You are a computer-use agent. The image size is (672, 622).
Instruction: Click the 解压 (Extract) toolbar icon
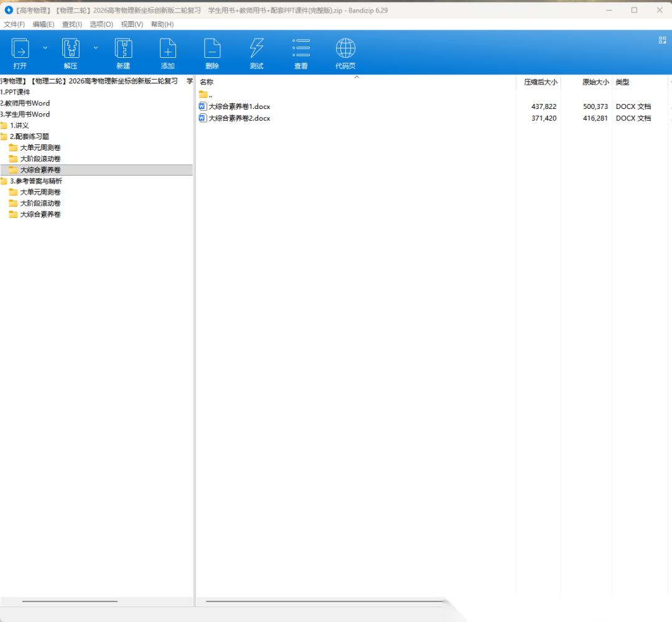[x=71, y=49]
